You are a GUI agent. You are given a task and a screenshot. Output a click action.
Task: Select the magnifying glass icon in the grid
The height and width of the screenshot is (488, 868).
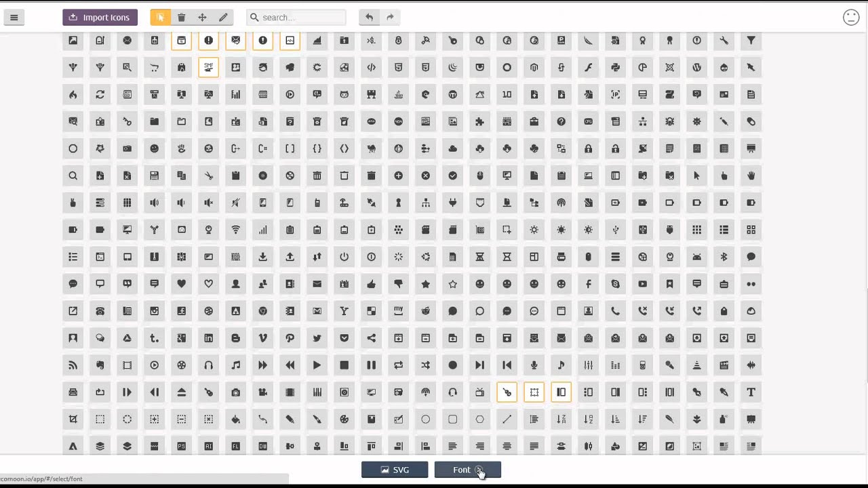pos(73,176)
